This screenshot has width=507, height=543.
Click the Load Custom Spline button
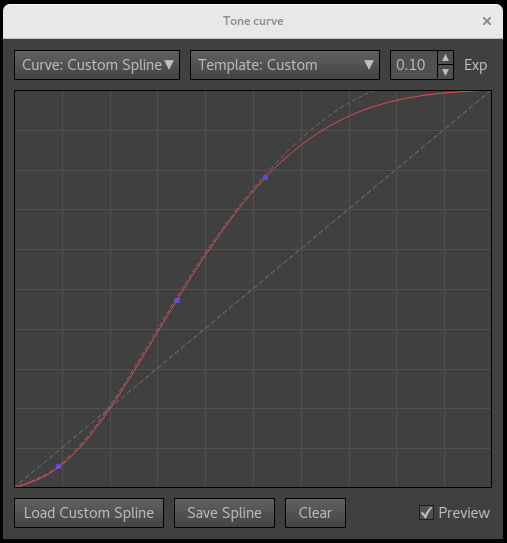point(89,513)
